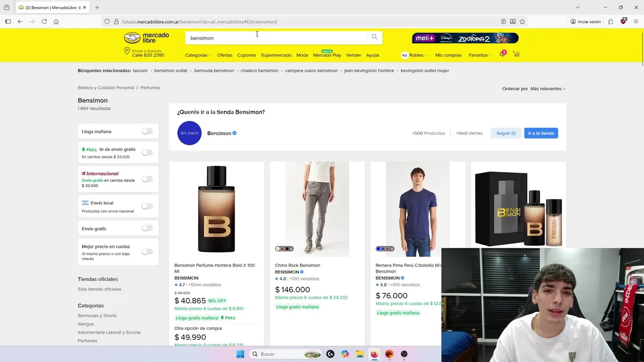Enable the Llega mañana filter
This screenshot has width=644, height=362.
147,131
